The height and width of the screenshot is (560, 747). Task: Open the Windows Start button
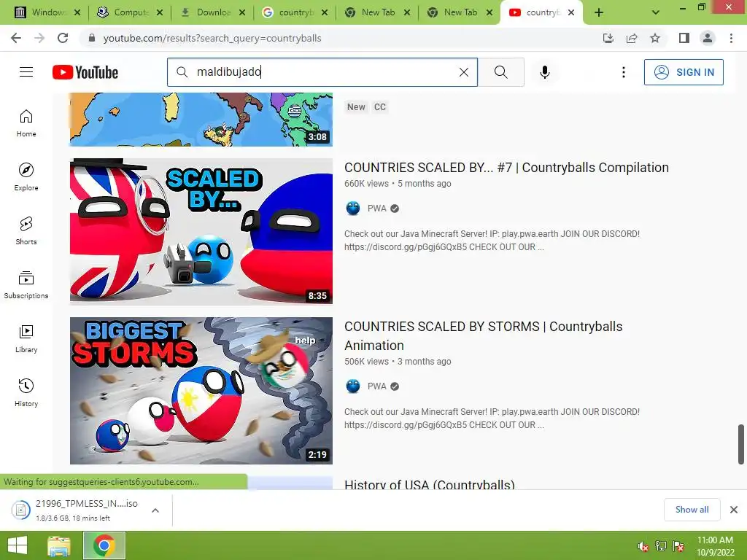pos(18,545)
